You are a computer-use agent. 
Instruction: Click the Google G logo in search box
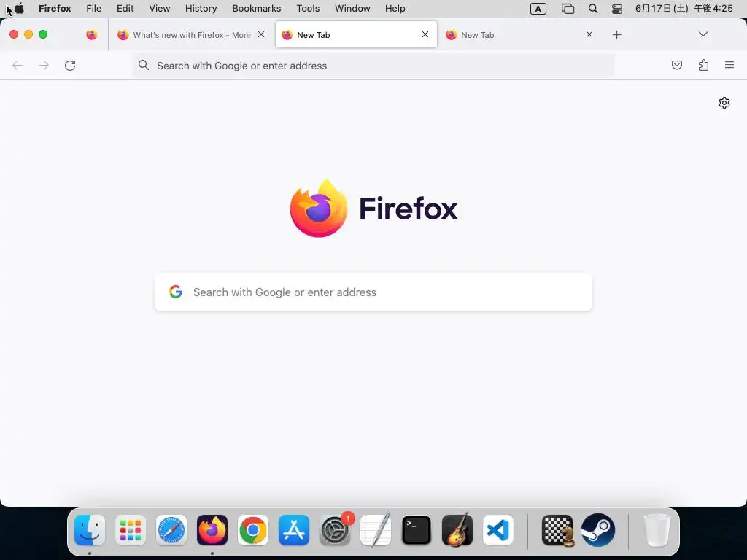coord(176,292)
